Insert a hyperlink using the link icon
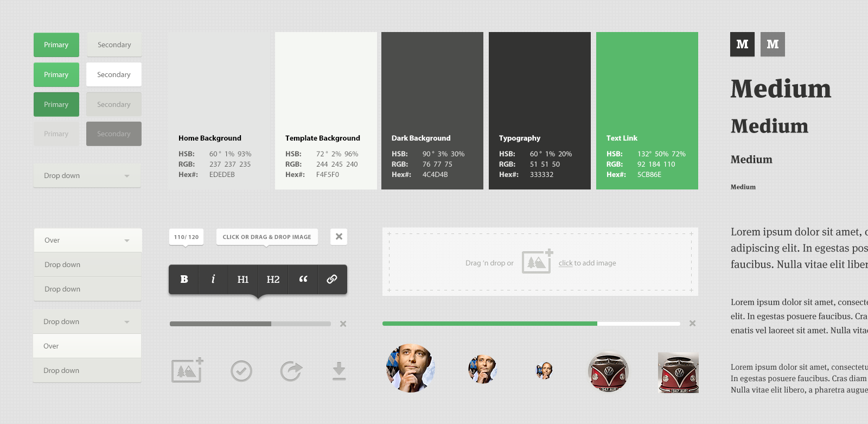The image size is (868, 424). 332,279
